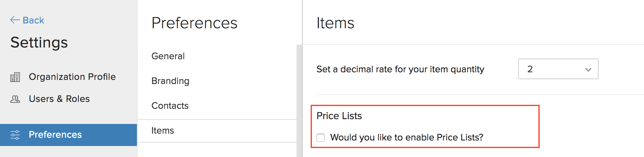Screen dimensions: 644x157
Task: Click the "Set a decimal rate" label text
Action: 400,69
